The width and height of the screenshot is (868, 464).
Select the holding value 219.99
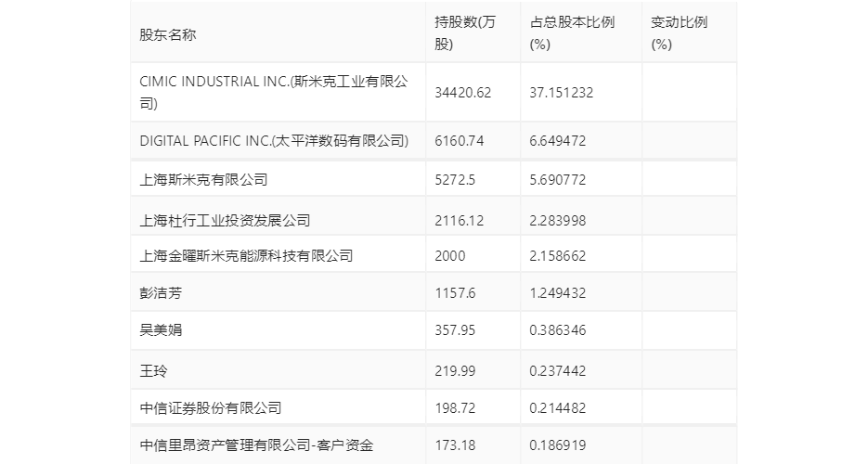click(x=455, y=370)
